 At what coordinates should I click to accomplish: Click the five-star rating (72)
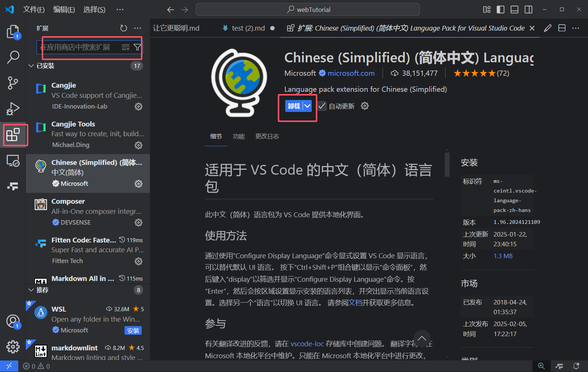pos(481,74)
